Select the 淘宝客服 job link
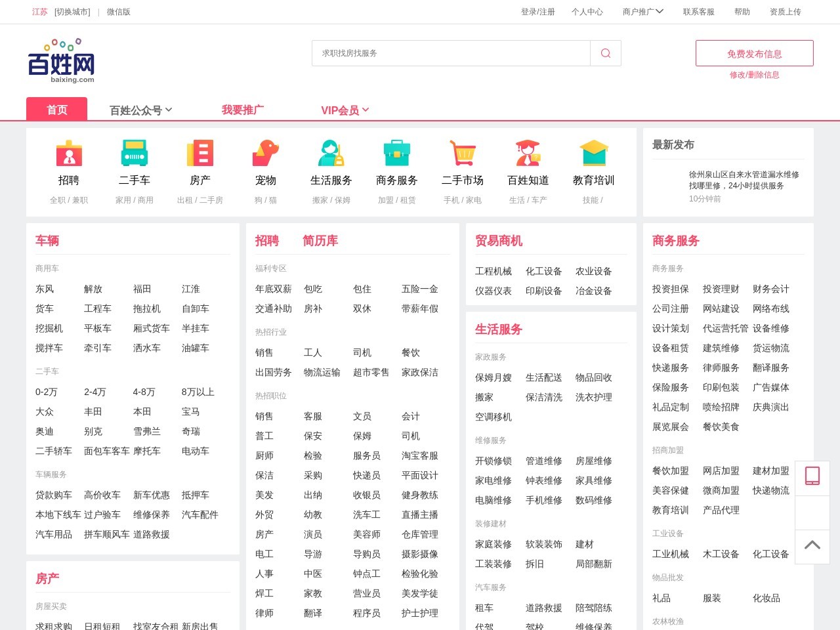Viewport: 840px width, 630px height. coord(420,455)
